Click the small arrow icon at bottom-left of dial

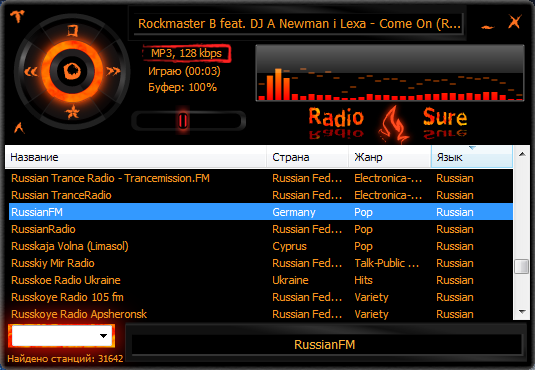coord(19,128)
